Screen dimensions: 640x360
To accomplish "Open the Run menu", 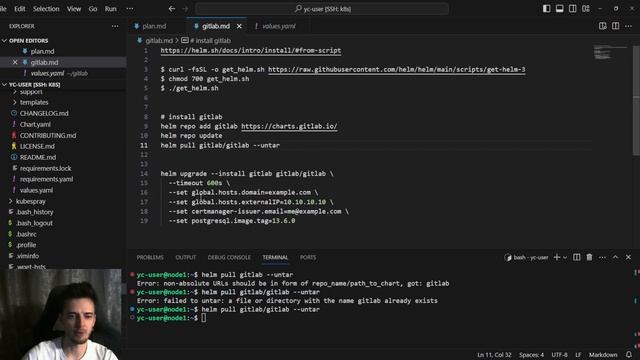I will pos(111,9).
